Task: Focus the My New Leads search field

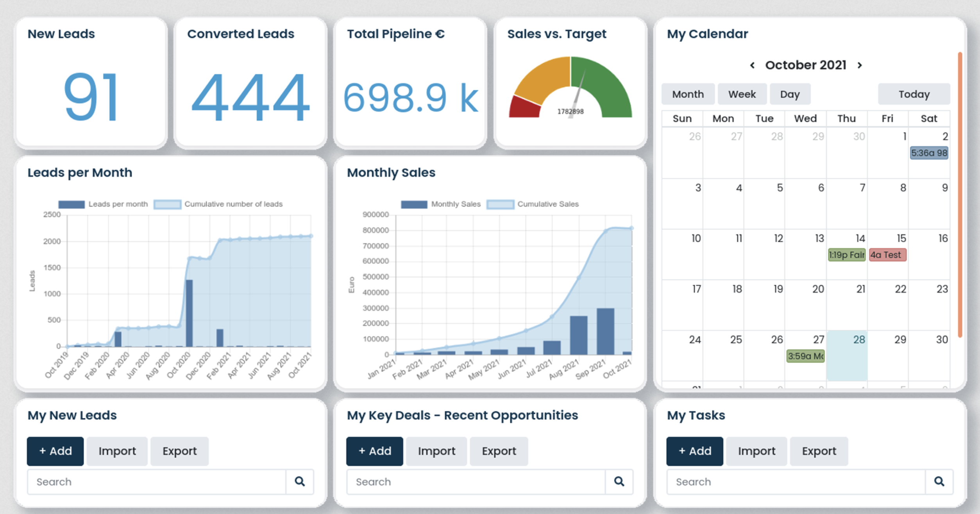Action: point(157,482)
